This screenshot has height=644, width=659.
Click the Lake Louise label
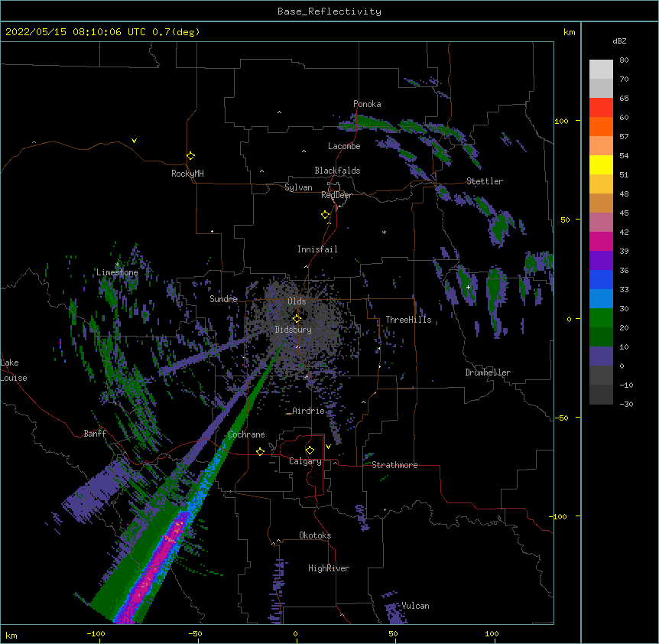pyautogui.click(x=14, y=370)
